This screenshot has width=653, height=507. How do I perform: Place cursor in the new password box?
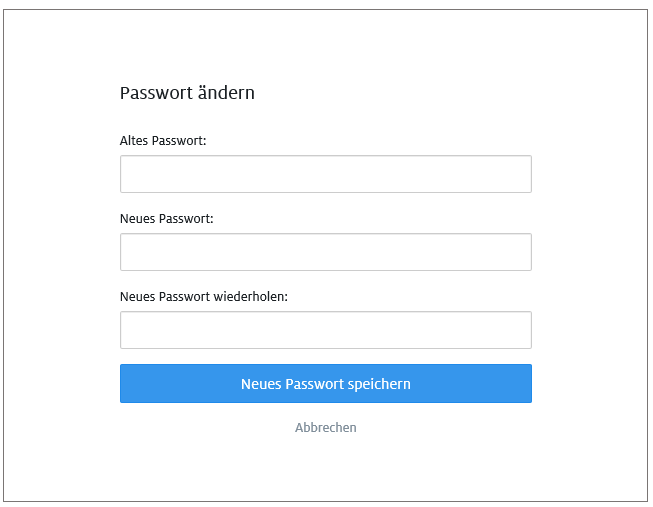point(325,252)
